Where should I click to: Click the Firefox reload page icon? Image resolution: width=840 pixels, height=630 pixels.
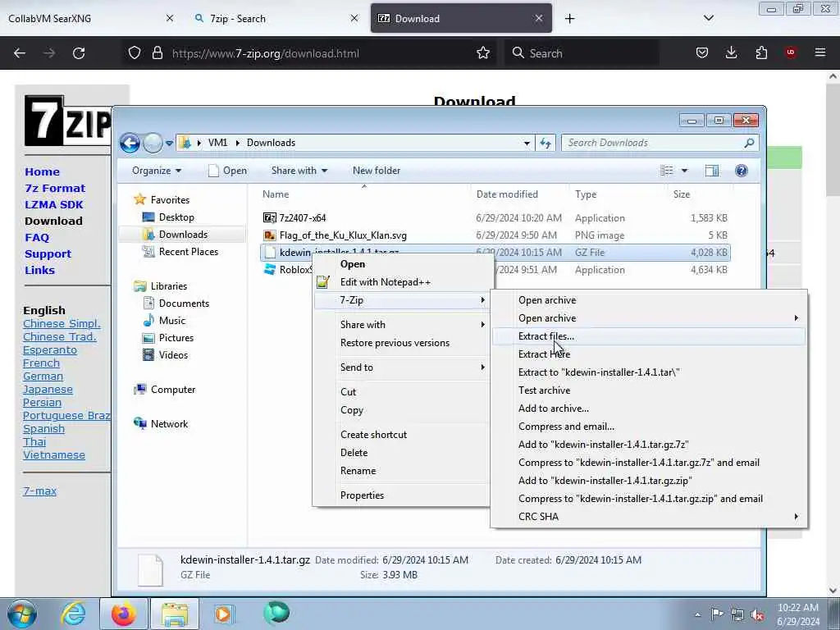79,53
